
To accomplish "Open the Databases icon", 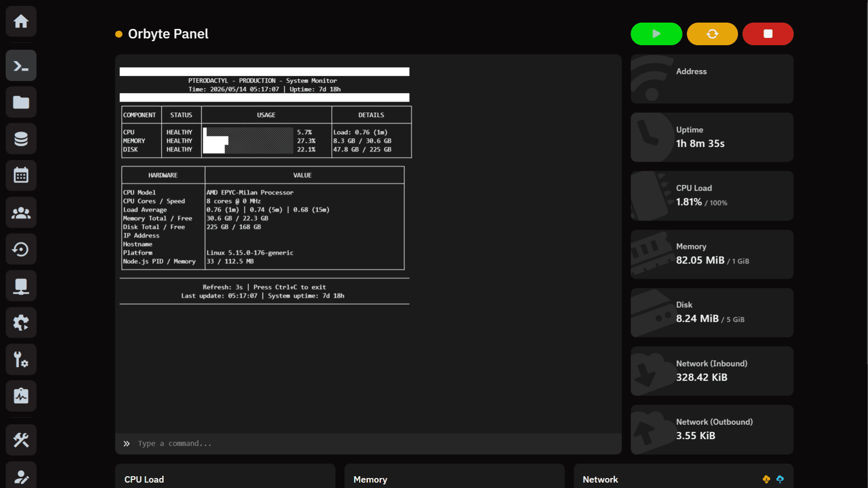I will coord(21,139).
